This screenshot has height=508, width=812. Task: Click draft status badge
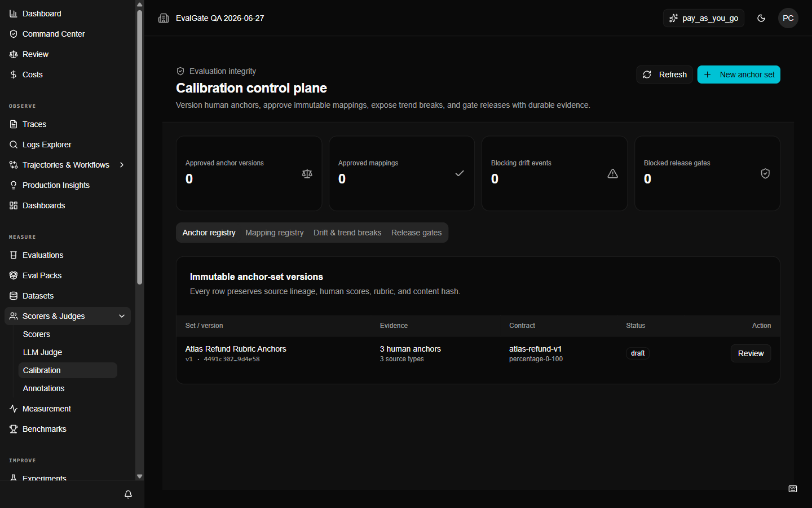638,353
